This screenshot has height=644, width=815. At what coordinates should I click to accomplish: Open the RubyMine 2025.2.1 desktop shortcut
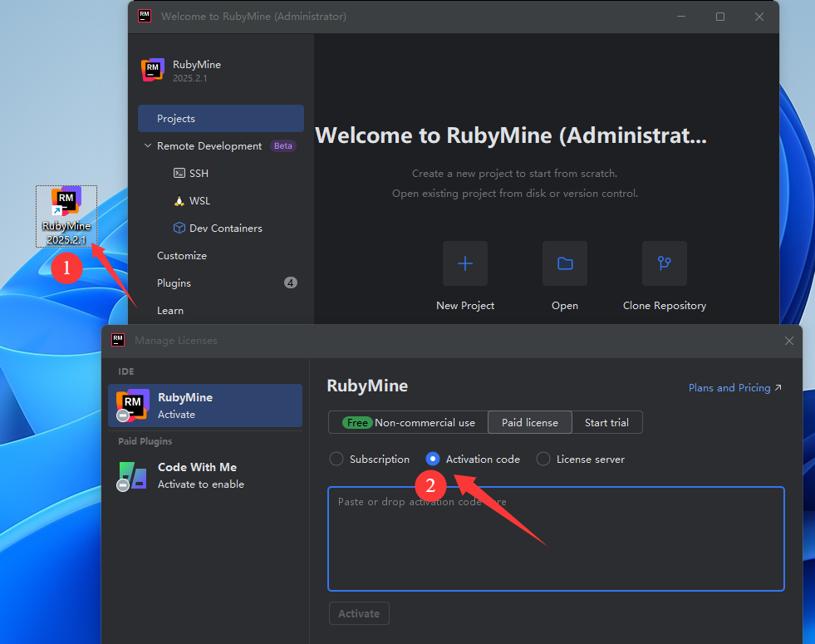pyautogui.click(x=66, y=216)
